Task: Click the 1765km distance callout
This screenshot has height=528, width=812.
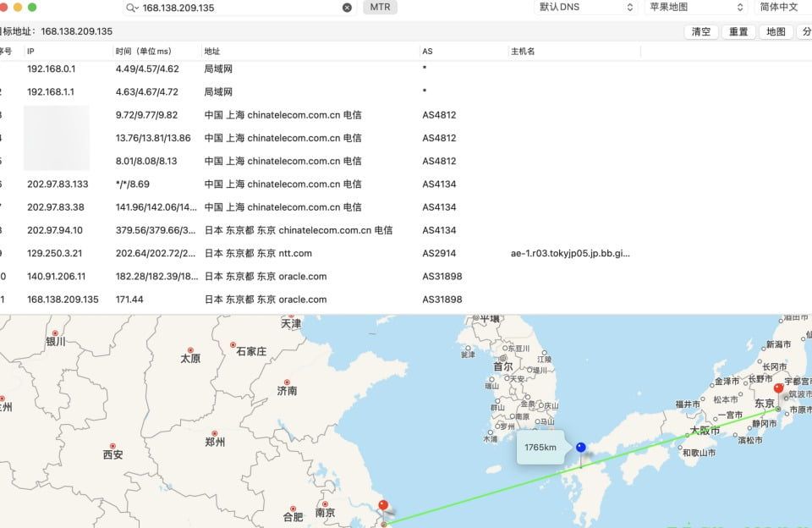Action: (x=540, y=447)
